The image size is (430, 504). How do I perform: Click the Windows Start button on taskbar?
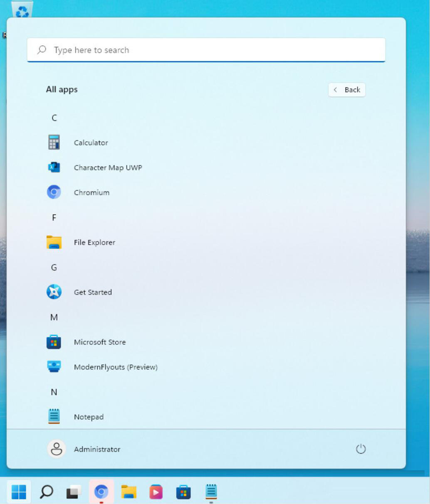[19, 492]
